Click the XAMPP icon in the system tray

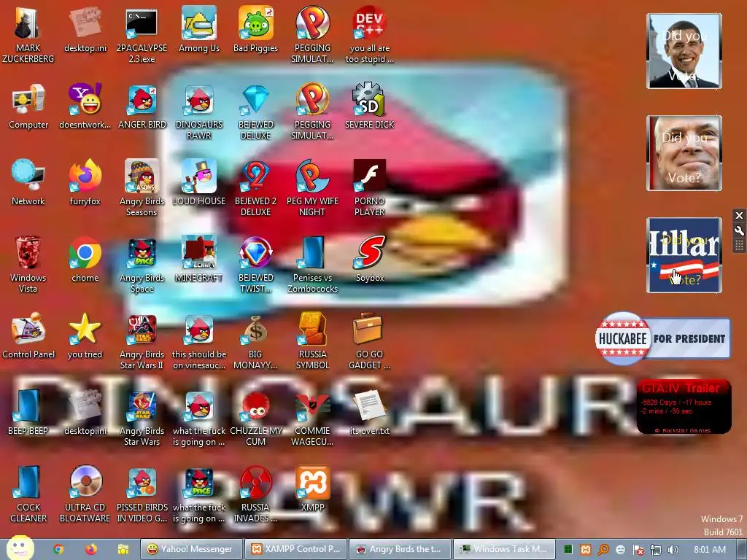tap(586, 550)
